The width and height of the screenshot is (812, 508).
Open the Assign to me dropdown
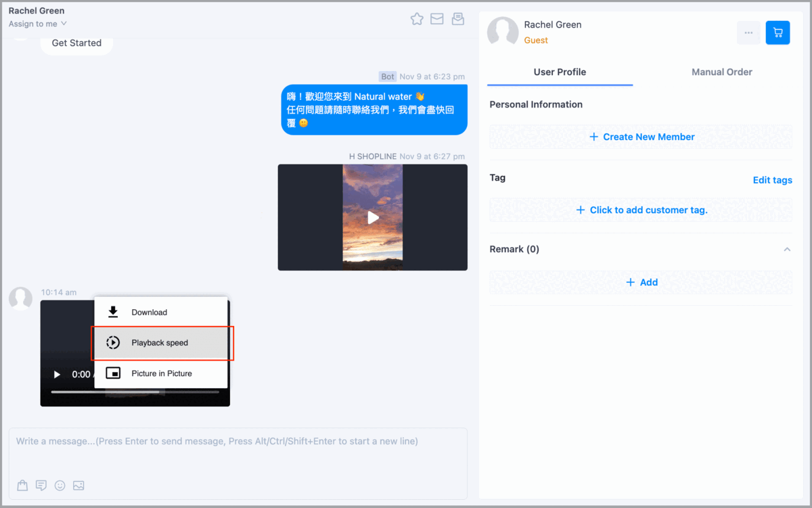(x=38, y=24)
